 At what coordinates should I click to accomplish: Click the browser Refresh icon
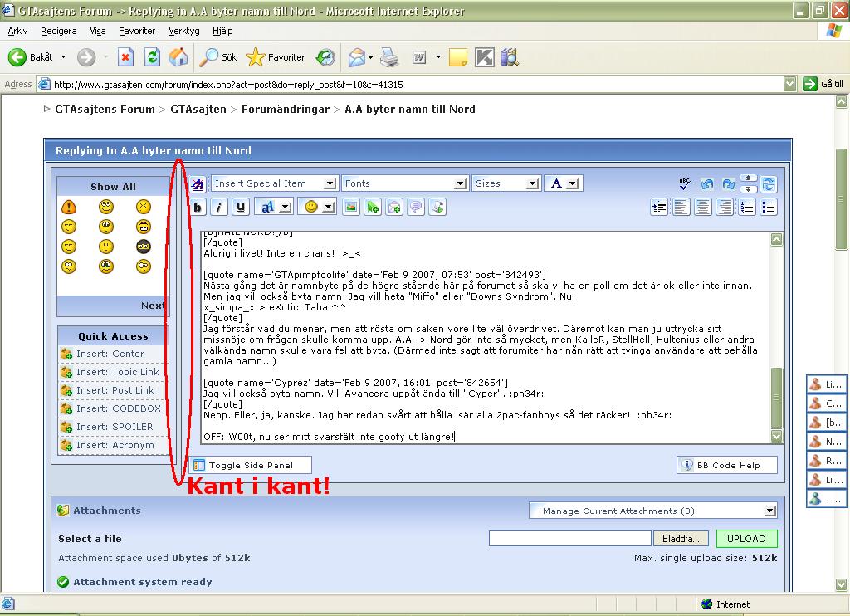153,57
